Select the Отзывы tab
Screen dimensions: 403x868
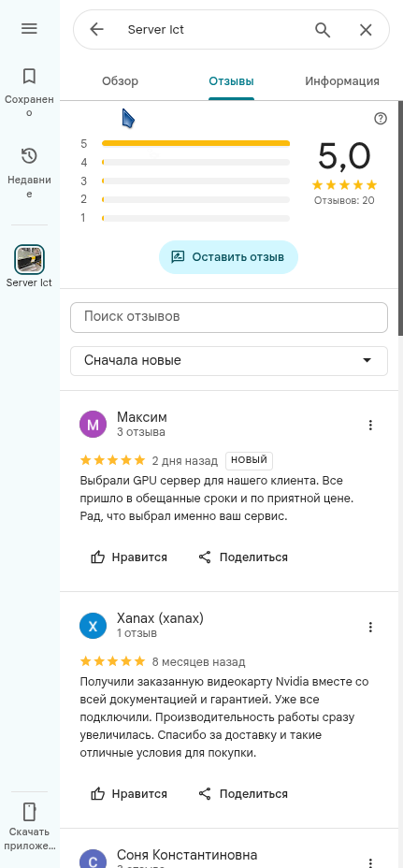[x=231, y=81]
